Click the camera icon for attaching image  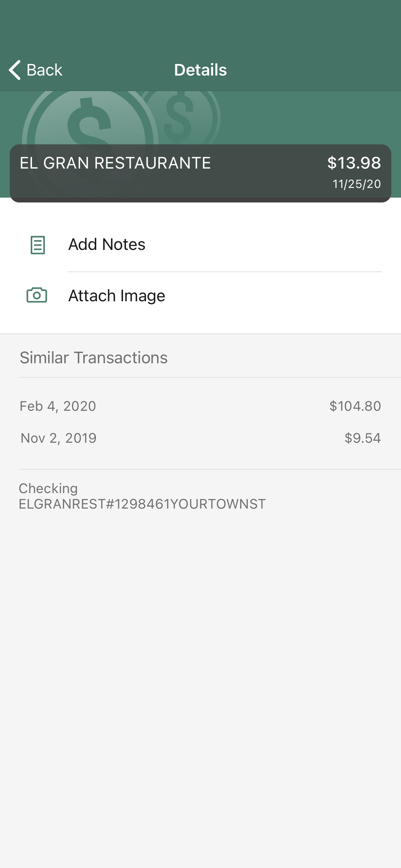pos(37,295)
